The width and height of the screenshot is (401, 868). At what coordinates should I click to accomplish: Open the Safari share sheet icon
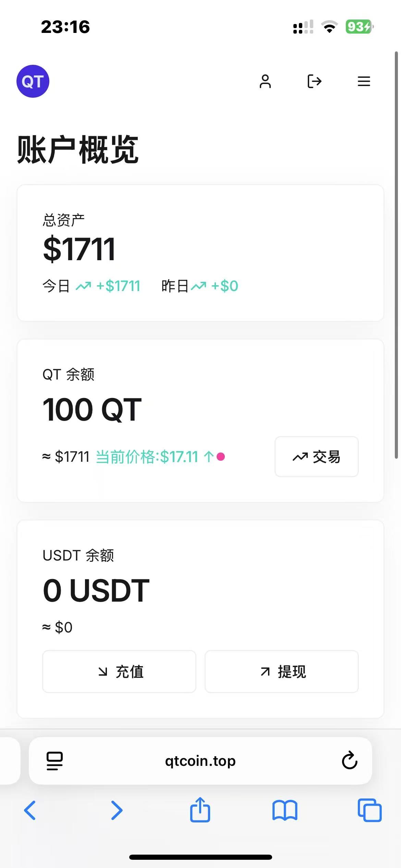pos(200,810)
